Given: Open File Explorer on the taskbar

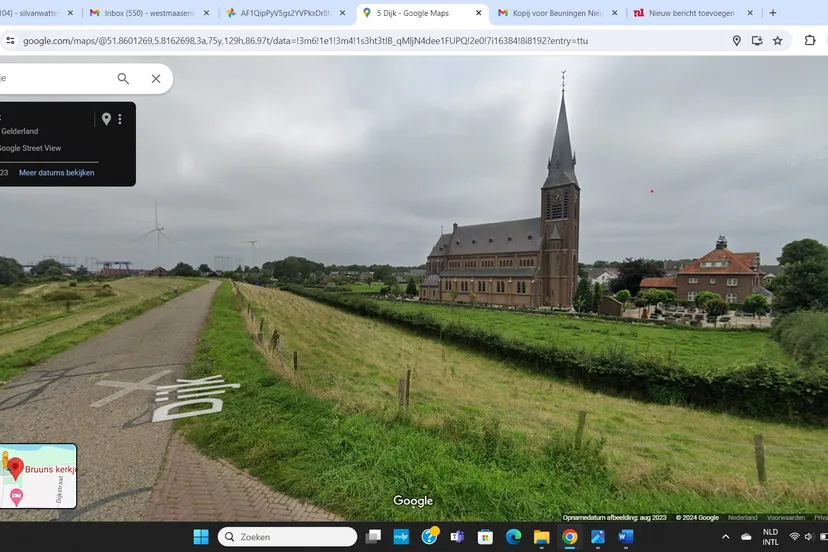Looking at the screenshot, I should pos(542,537).
